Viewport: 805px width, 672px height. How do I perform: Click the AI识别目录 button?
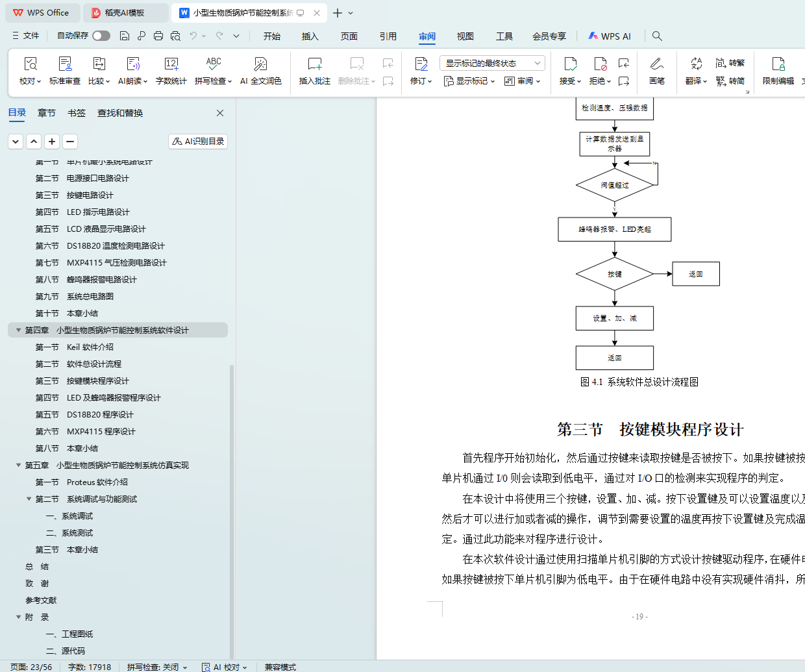click(198, 141)
